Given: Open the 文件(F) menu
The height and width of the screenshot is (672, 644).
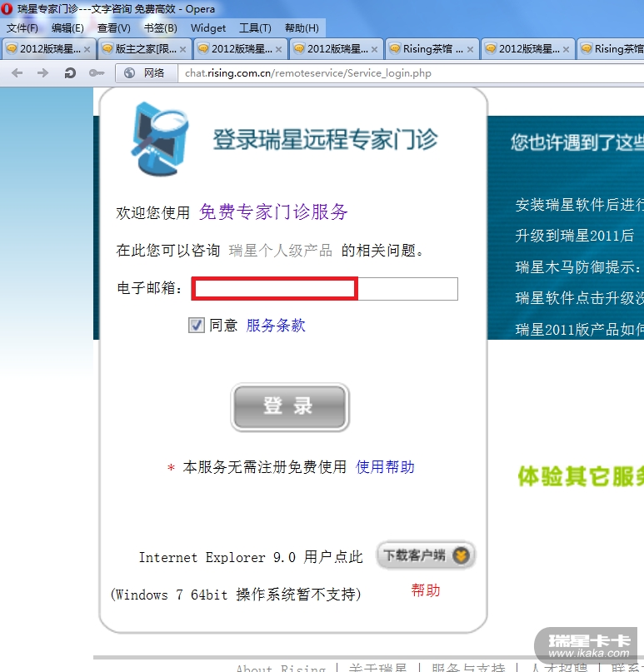Looking at the screenshot, I should pos(22,28).
